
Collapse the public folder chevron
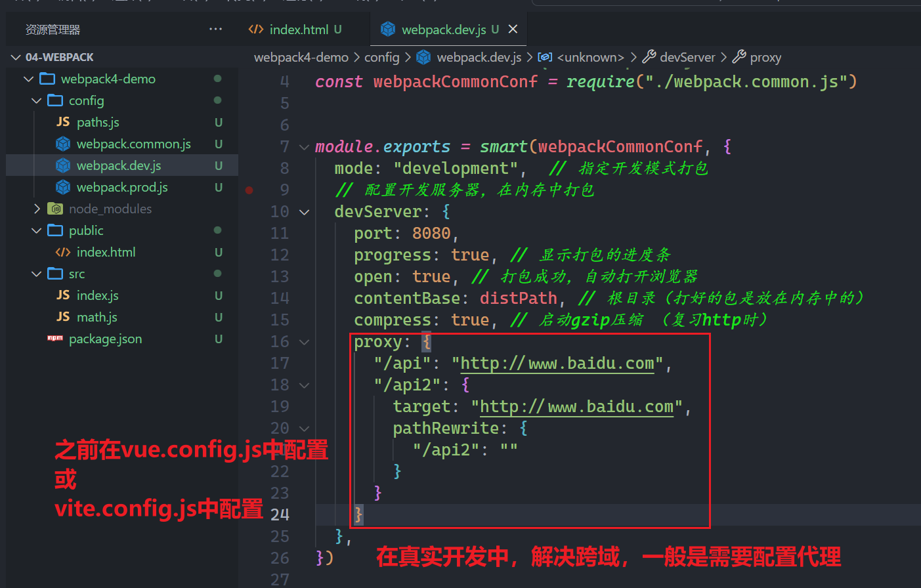(36, 230)
